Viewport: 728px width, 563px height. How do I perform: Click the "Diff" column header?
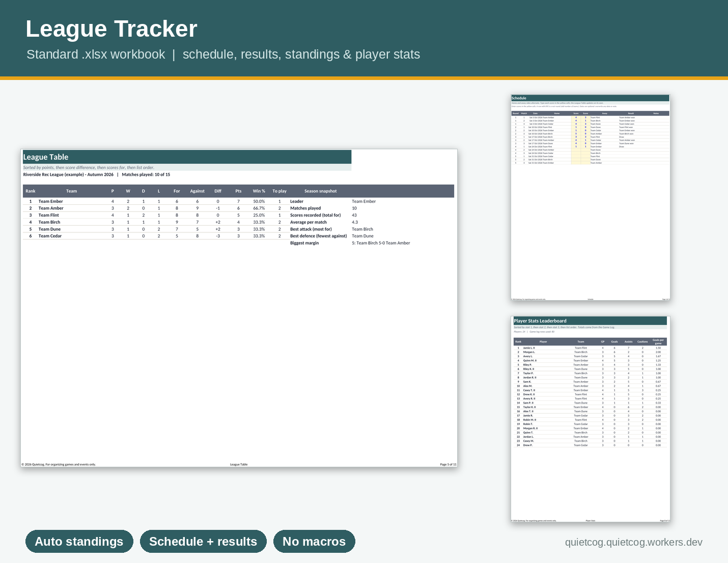[218, 191]
